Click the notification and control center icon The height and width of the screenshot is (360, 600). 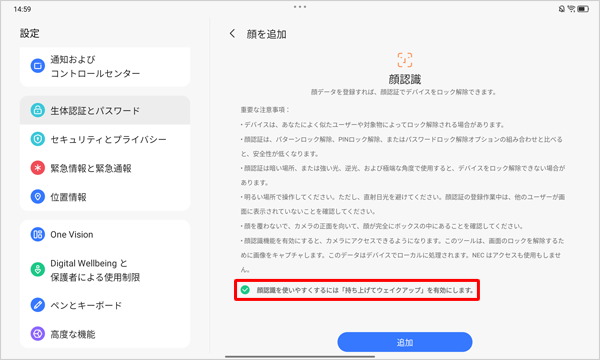pos(38,66)
